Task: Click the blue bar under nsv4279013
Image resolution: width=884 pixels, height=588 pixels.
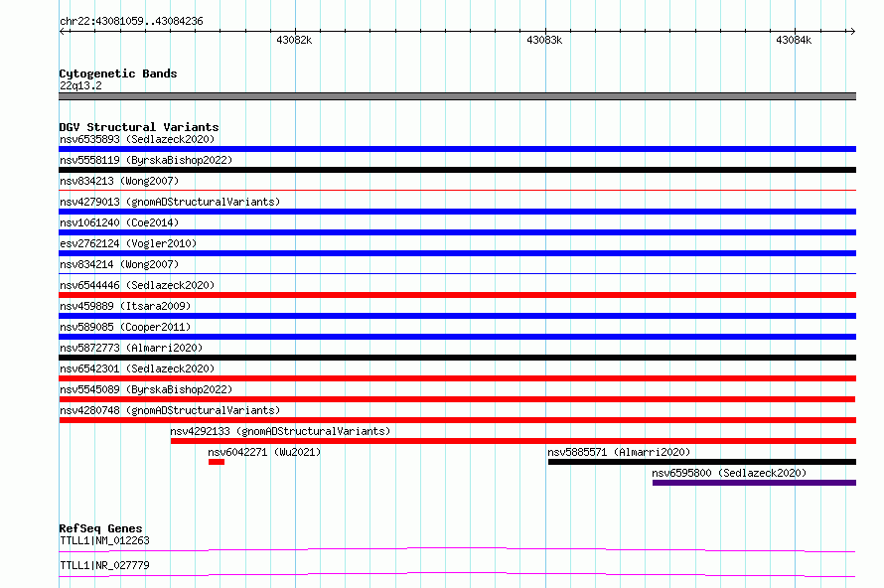Action: 457,212
